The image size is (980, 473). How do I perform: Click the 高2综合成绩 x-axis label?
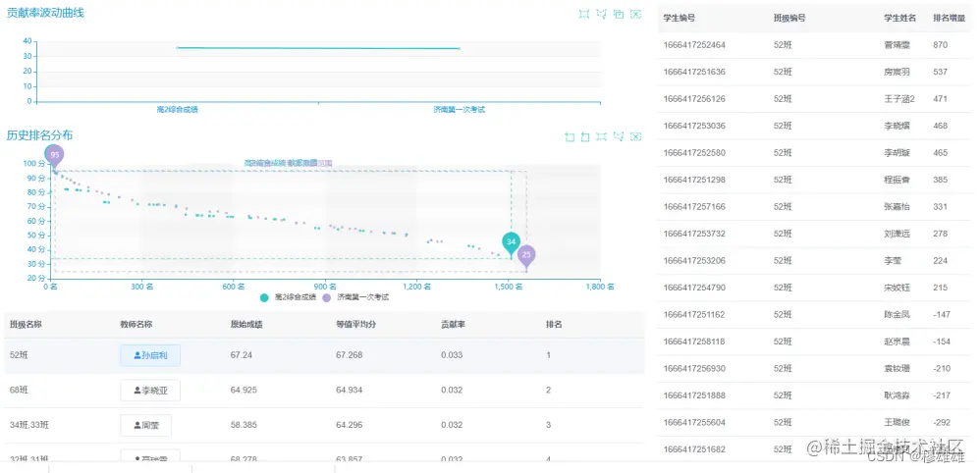click(178, 109)
